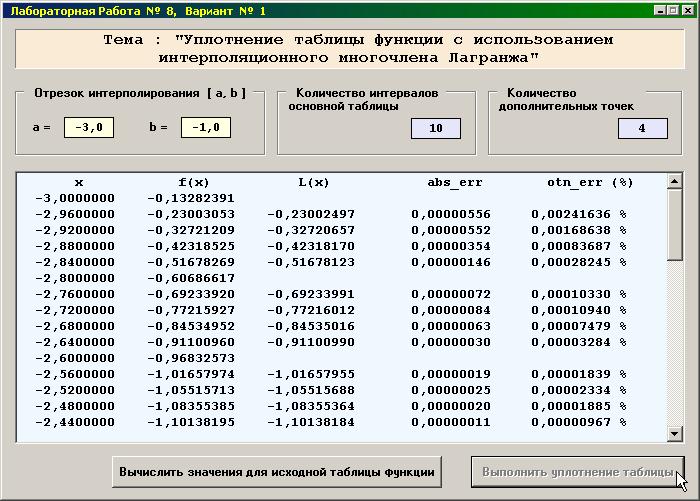Screen dimensions: 700x501
Task: Select the abs_err value 0,00000020
Action: point(451,406)
